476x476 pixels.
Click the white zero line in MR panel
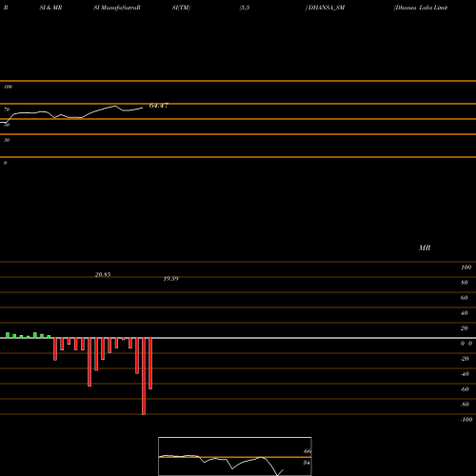(x=238, y=338)
